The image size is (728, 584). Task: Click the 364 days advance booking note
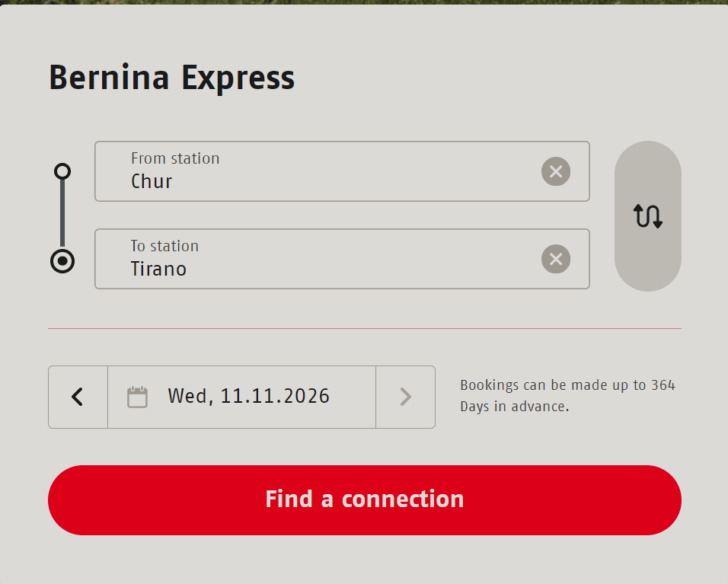click(567, 396)
